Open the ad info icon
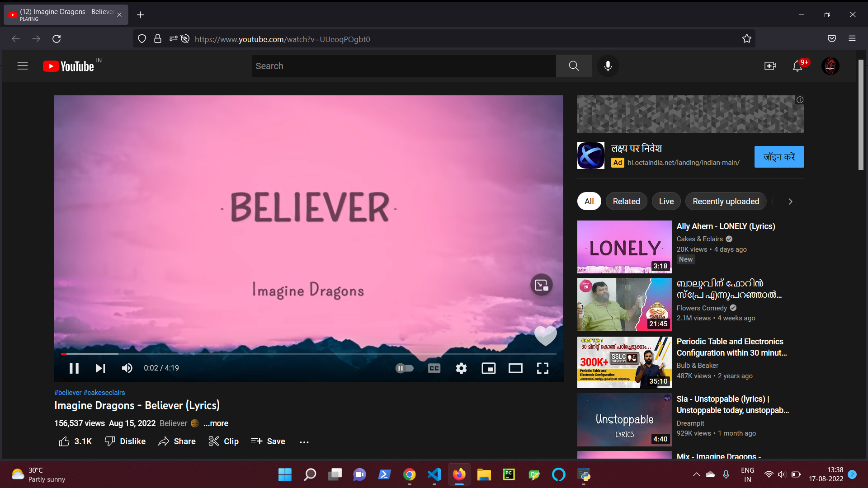Image resolution: width=868 pixels, height=488 pixels. click(x=800, y=100)
